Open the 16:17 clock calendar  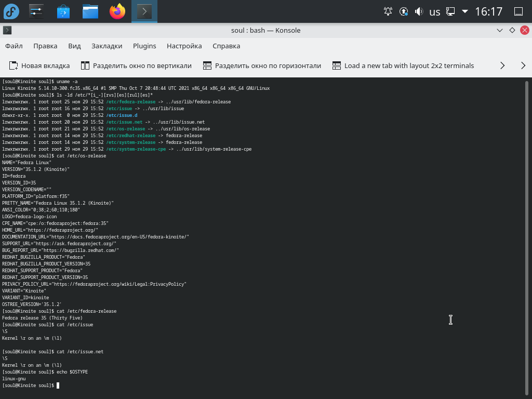pos(488,11)
